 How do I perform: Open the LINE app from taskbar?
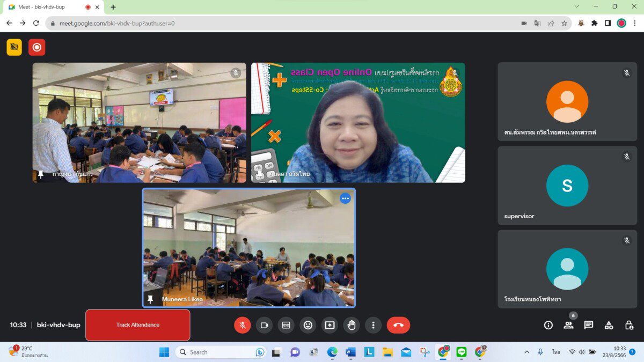tap(462, 352)
